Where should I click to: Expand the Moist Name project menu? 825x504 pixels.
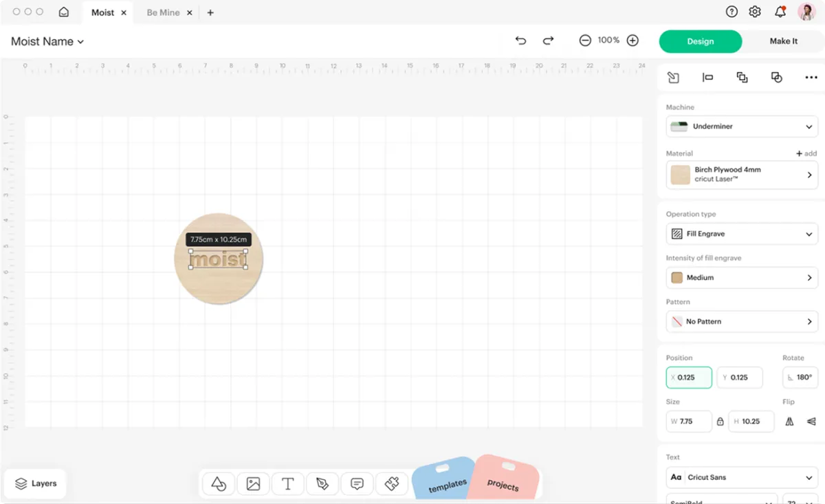click(47, 41)
